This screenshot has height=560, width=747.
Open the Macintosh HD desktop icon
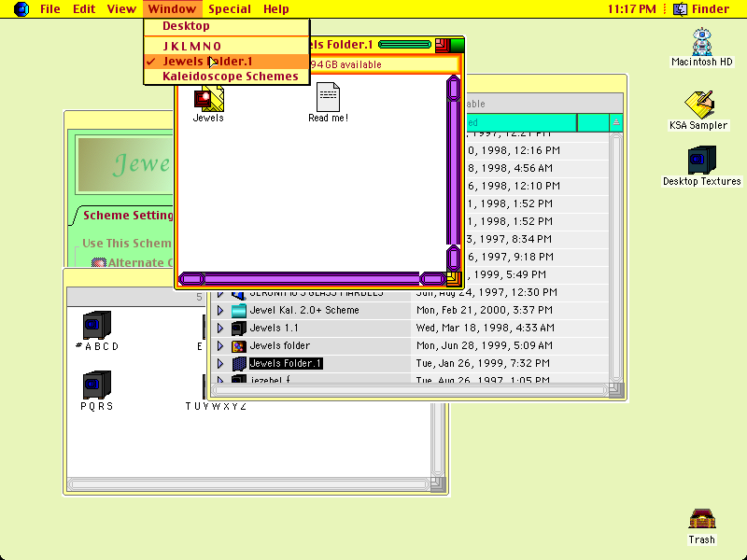click(702, 42)
